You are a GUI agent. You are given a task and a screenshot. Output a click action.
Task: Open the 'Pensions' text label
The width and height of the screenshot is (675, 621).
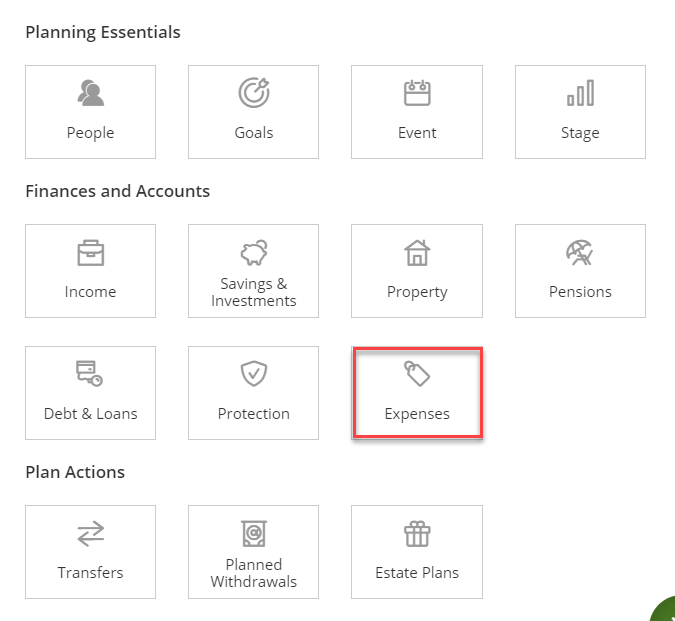[580, 292]
